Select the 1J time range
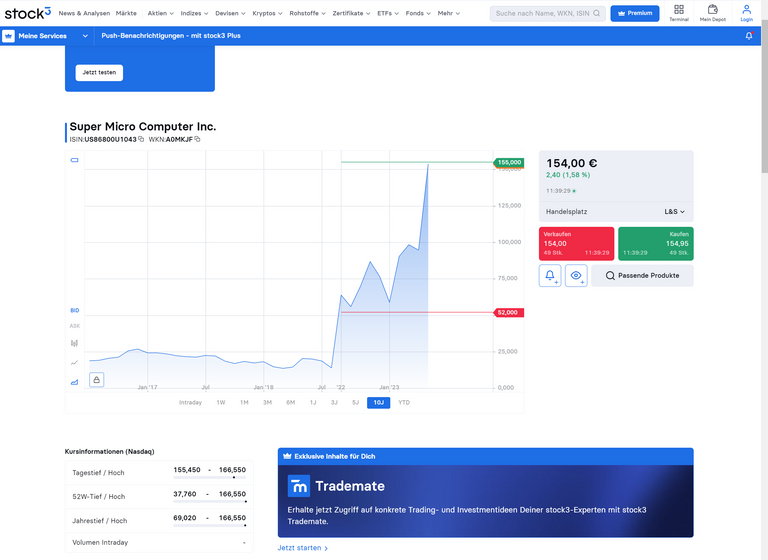Image resolution: width=768 pixels, height=560 pixels. 313,403
